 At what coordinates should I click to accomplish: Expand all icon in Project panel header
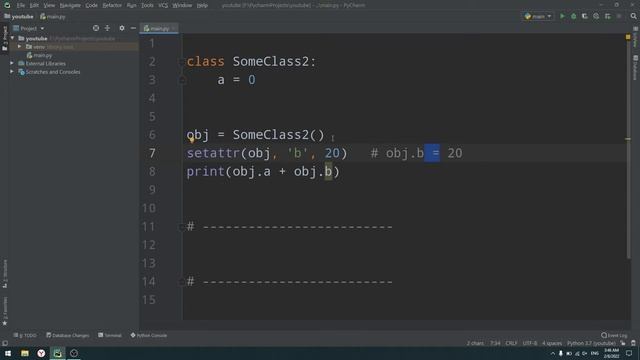click(107, 28)
